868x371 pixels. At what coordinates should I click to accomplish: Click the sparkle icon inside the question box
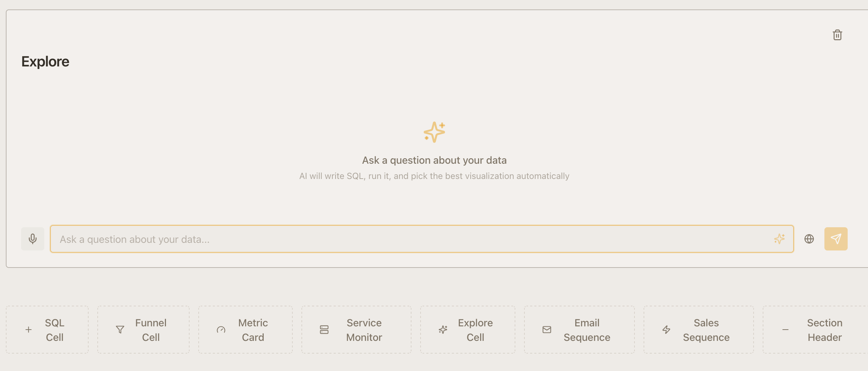[x=780, y=239]
